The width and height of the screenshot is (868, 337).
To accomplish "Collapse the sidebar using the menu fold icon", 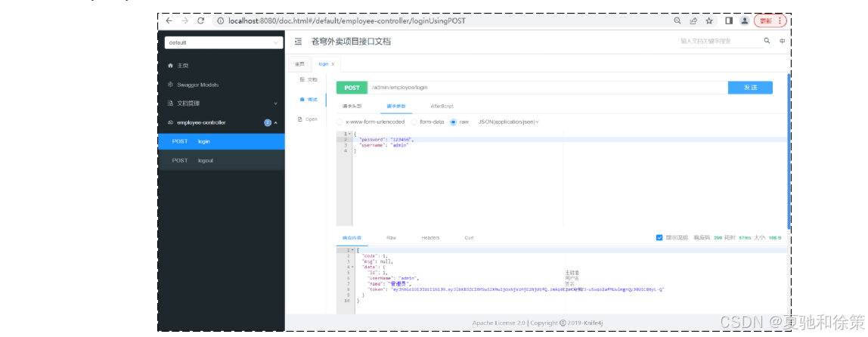I will 299,42.
